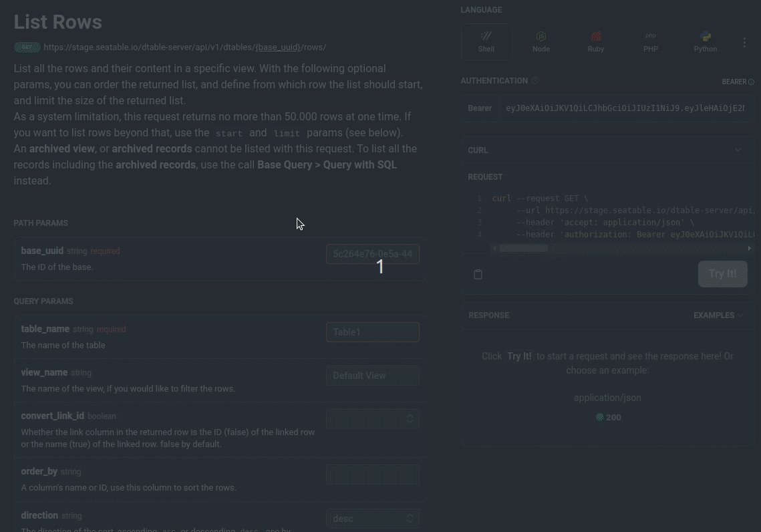Select the Ruby language option
This screenshot has height=532, width=761.
pos(595,42)
